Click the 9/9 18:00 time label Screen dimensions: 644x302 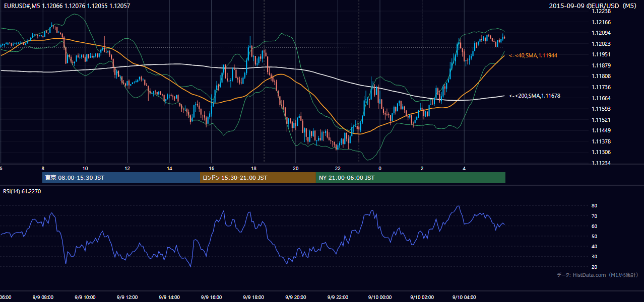[253, 297]
